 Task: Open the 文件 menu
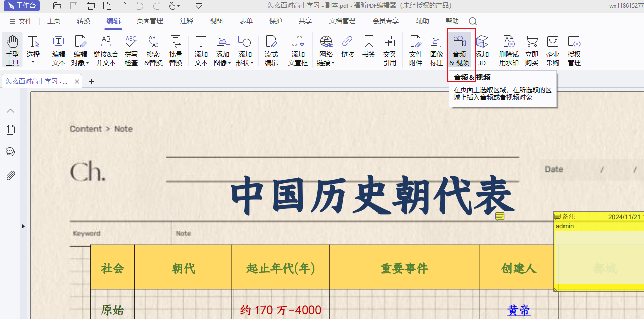coord(21,21)
